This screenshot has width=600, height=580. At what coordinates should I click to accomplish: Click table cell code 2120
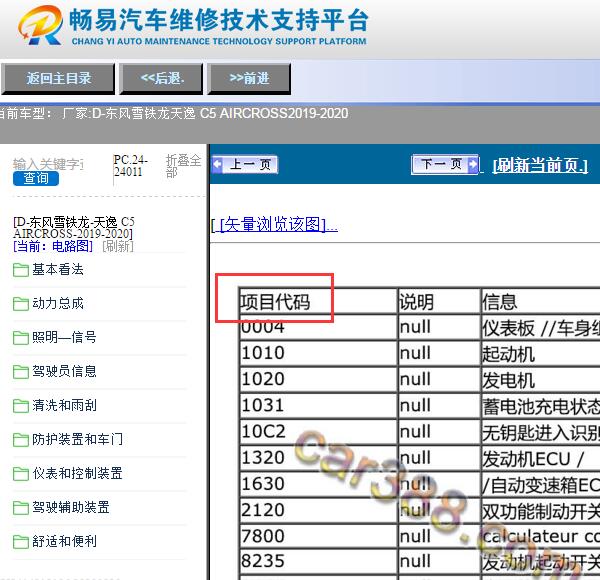pyautogui.click(x=318, y=510)
